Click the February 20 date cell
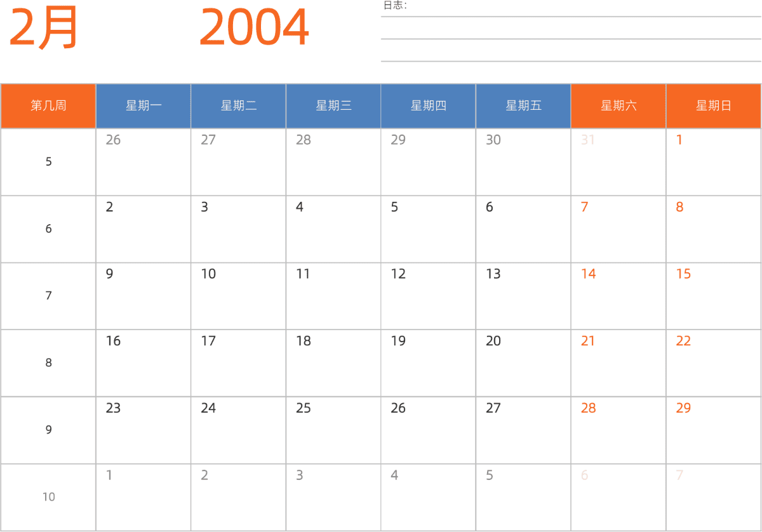Screen dimensions: 762x532 pos(523,363)
